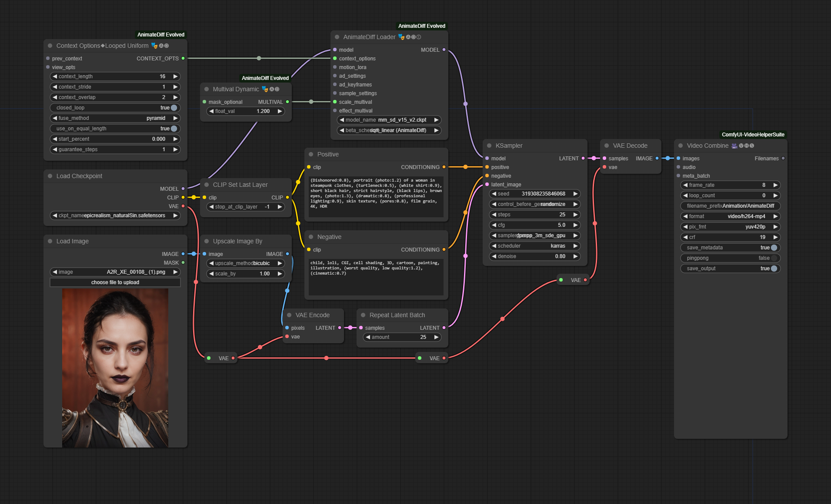Enable the pingpong toggle in Video Combine
Image resolution: width=831 pixels, height=504 pixels.
[774, 258]
